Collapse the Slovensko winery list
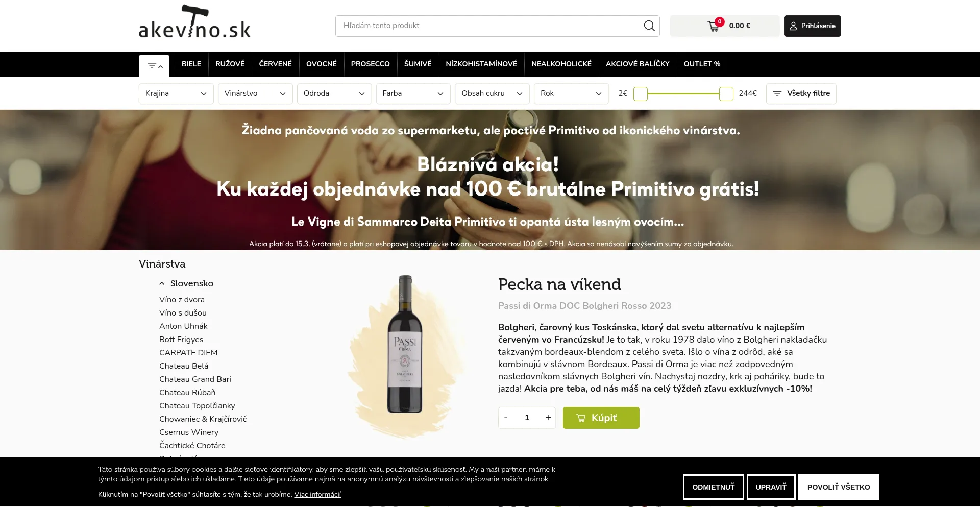 pyautogui.click(x=162, y=283)
